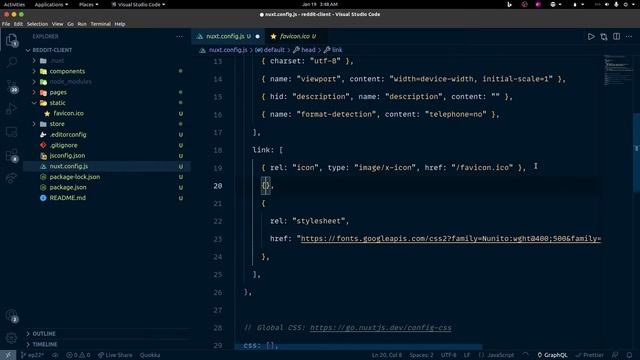
Task: Select the LF end of line sequence
Action: pyautogui.click(x=467, y=355)
